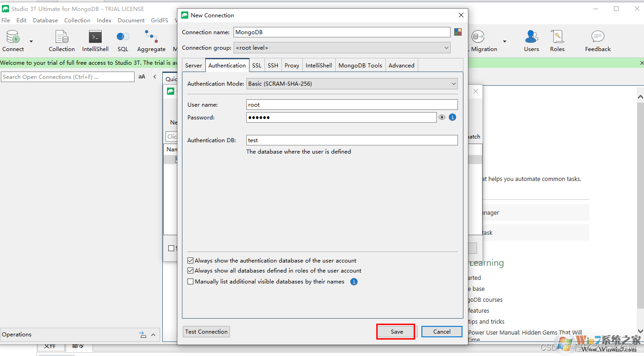Open the Connect button dropdown arrow
644x356 pixels.
click(x=31, y=41)
